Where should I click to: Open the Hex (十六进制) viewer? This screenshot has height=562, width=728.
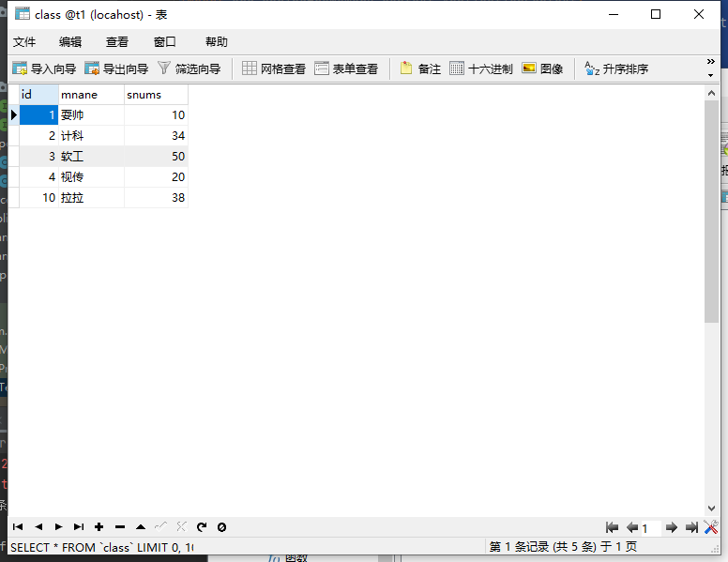(x=481, y=68)
